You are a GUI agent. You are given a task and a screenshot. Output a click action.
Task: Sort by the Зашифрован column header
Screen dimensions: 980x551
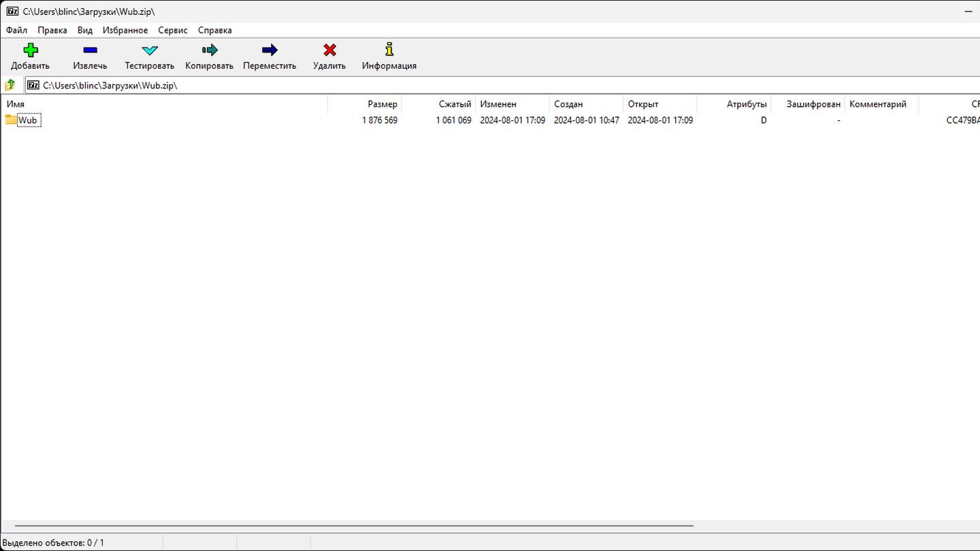(808, 104)
